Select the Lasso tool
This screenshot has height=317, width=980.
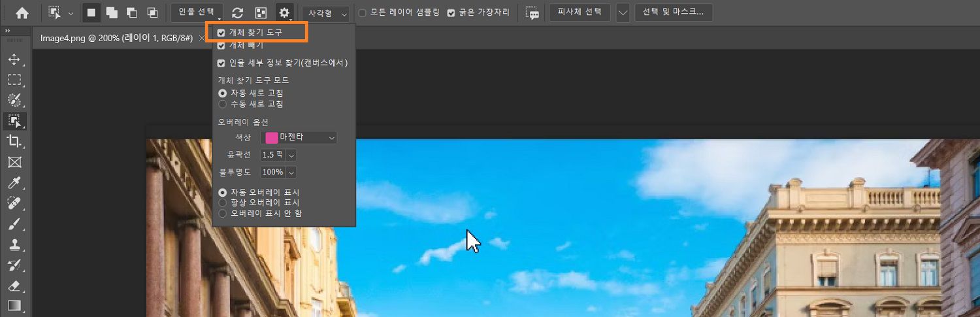[14, 100]
